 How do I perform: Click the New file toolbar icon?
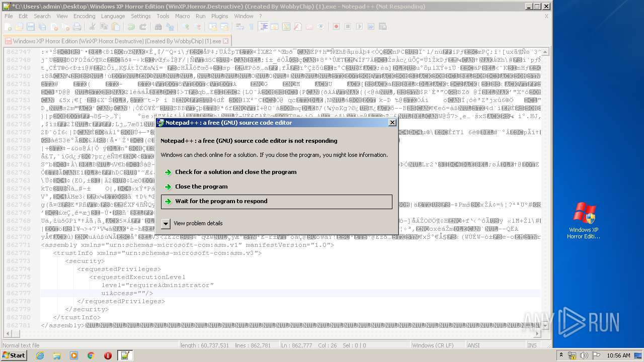[8, 27]
